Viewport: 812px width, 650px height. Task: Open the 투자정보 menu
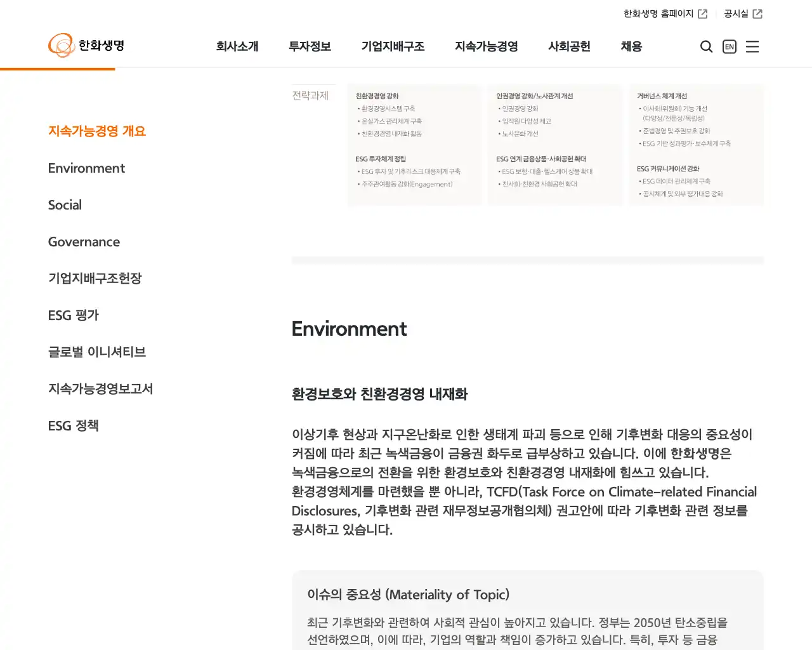310,46
